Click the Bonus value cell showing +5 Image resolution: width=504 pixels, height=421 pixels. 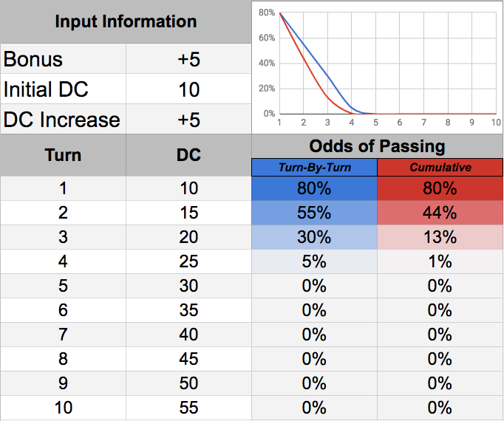pos(188,59)
